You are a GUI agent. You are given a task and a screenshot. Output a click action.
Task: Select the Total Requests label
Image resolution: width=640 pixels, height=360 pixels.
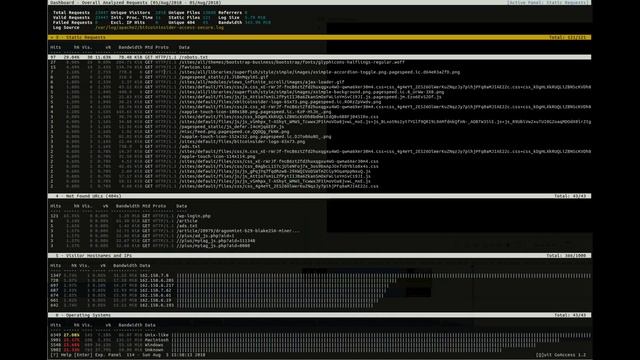tap(71, 13)
